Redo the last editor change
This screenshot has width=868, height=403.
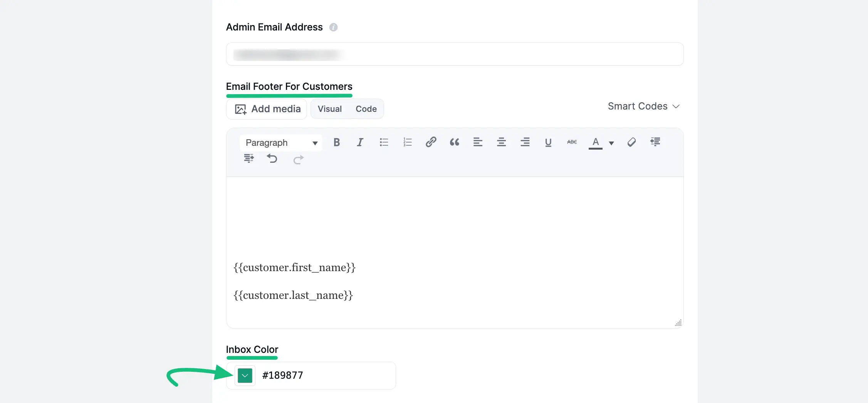click(298, 159)
